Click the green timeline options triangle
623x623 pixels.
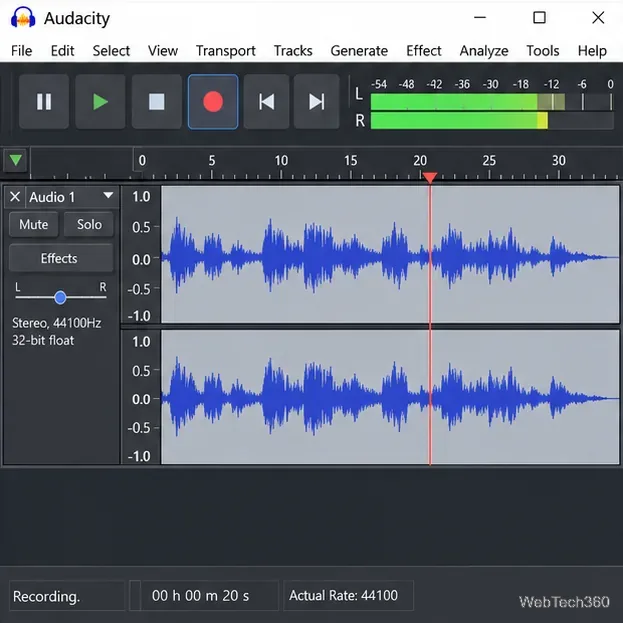pos(15,160)
